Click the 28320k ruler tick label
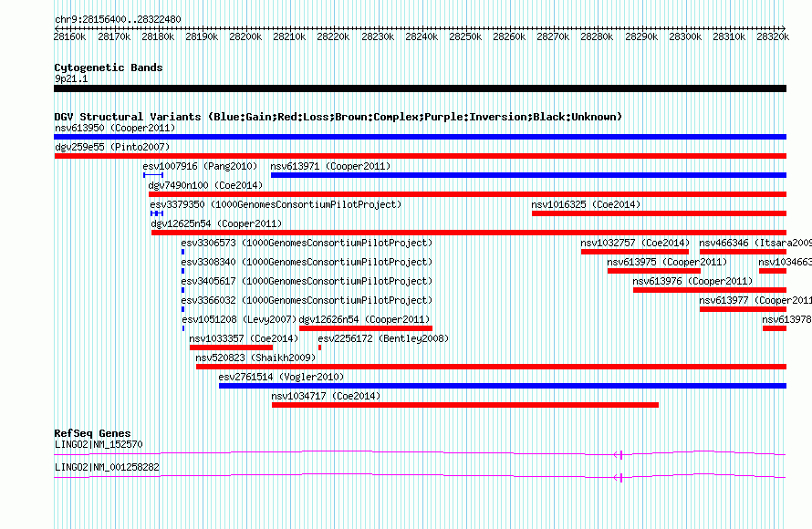The image size is (812, 529). click(x=773, y=36)
